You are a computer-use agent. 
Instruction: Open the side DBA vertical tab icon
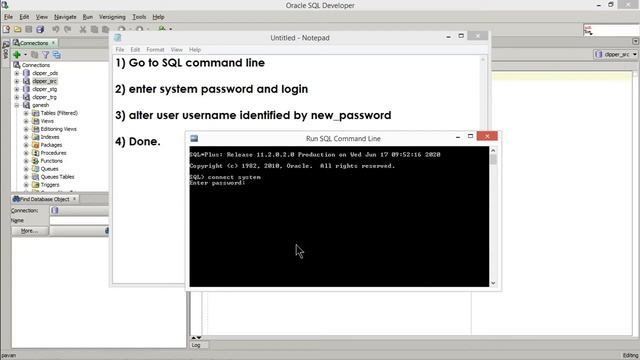pos(5,49)
